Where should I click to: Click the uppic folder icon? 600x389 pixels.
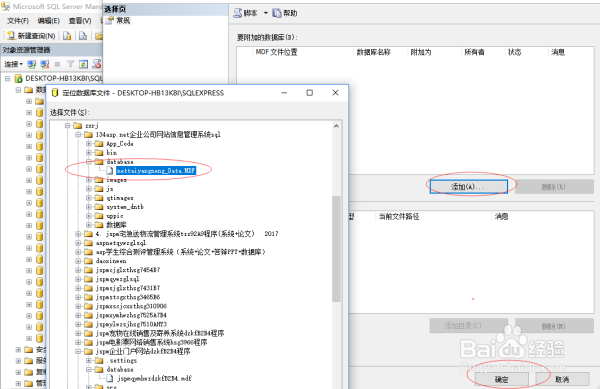[x=99, y=216]
